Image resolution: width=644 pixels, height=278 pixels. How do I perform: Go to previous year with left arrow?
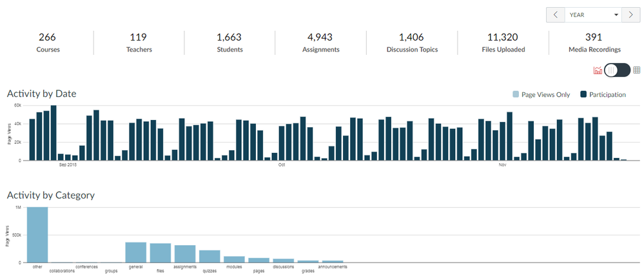[x=555, y=15]
